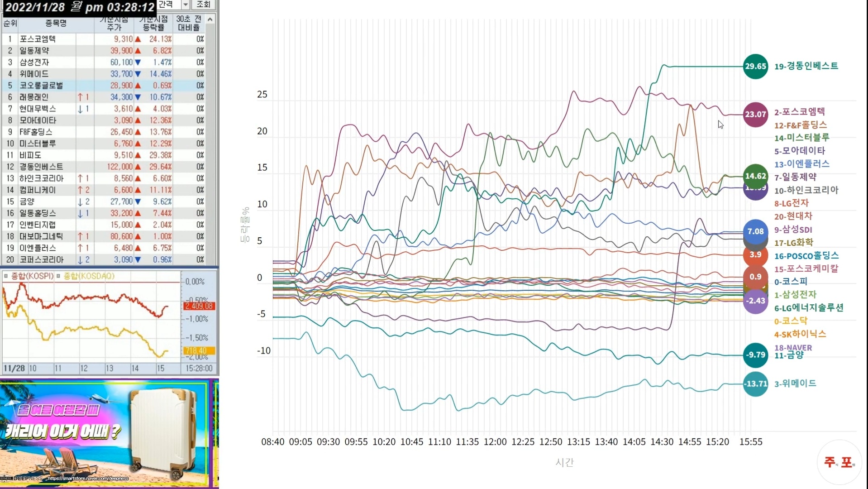Click the 16-POSCO홀딩스 chart legend label
868x489 pixels.
point(806,256)
